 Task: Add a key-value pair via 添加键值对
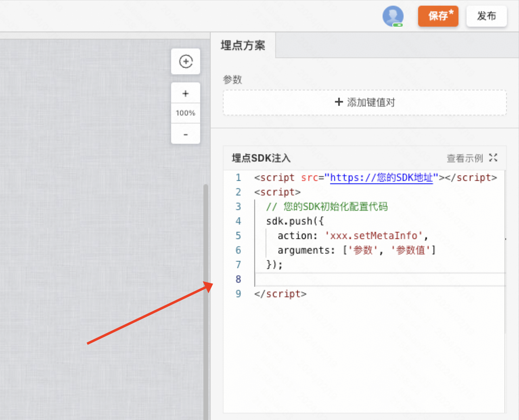click(365, 102)
